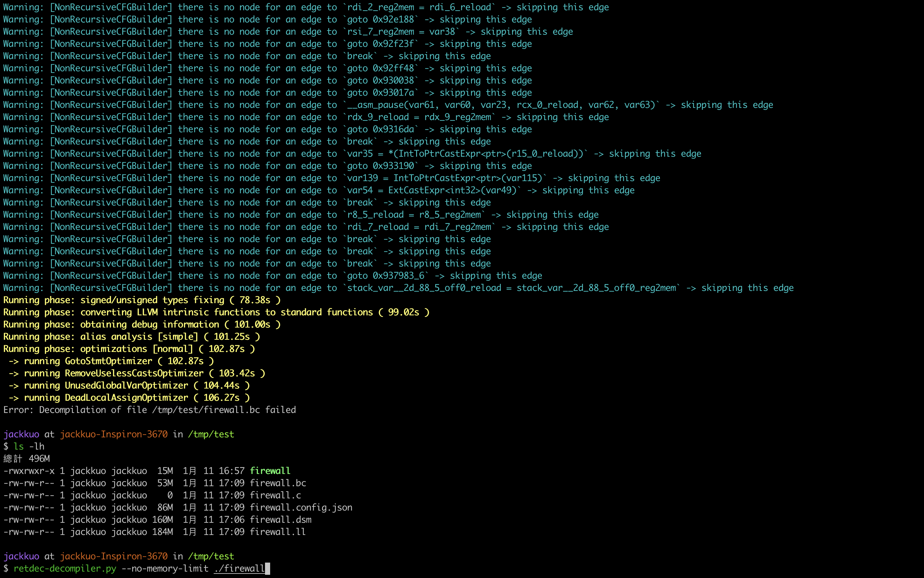Click the 160M size of firewall.dsm
The image size is (924, 578).
[162, 520]
